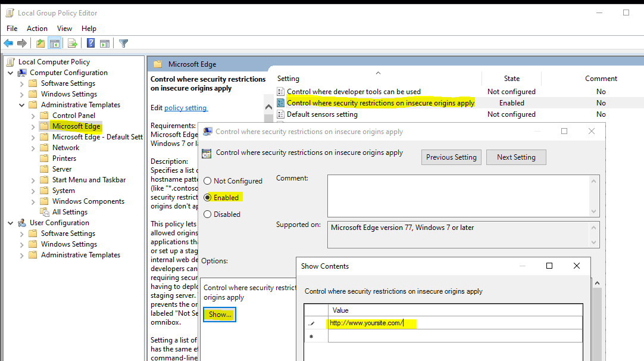Choose the Enabled radio option

coord(208,197)
